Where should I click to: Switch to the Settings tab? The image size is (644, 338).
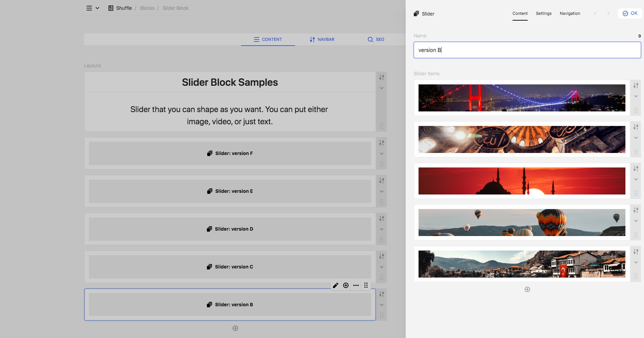tap(544, 14)
